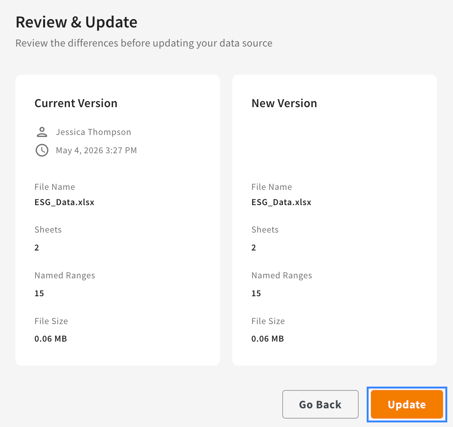Image resolution: width=453 pixels, height=427 pixels.
Task: Click the Sheets label in New Version
Action: click(265, 230)
